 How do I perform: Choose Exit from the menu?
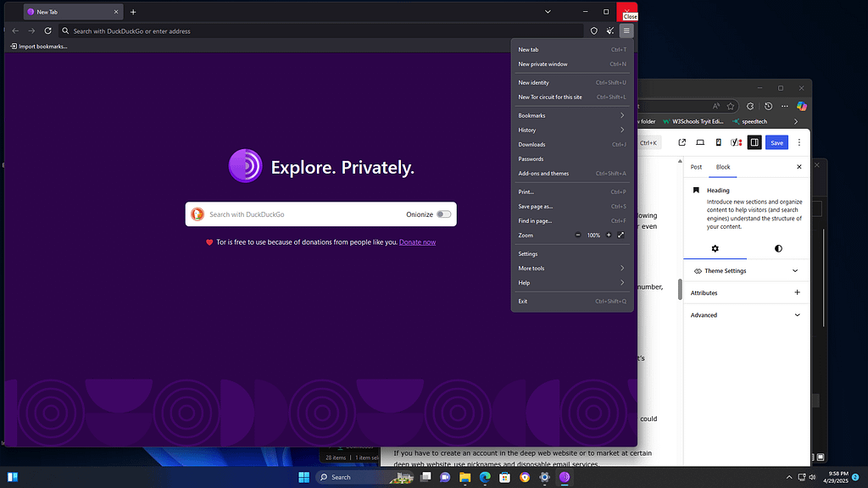click(572, 302)
